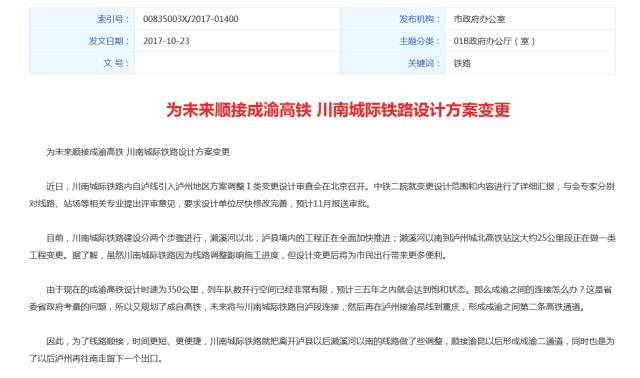Click the 主题分类 label
This screenshot has height=378, width=640.
(420, 41)
